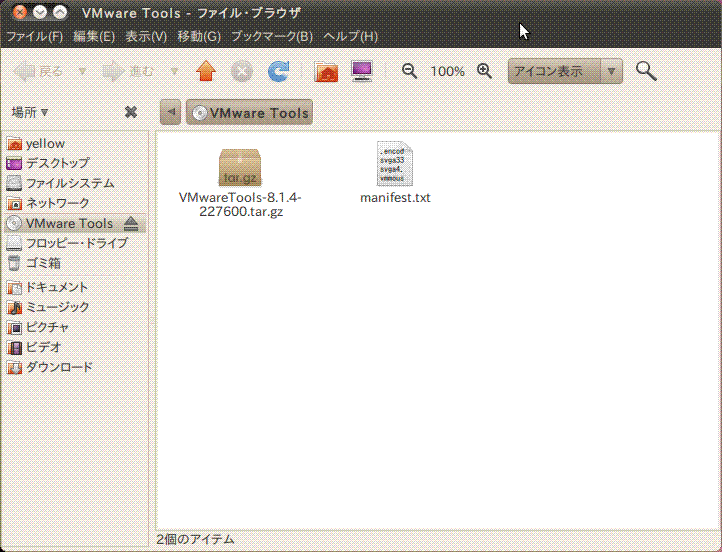This screenshot has width=722, height=552.
Task: Click the Forward (進む) navigation arrow
Action: (x=128, y=71)
